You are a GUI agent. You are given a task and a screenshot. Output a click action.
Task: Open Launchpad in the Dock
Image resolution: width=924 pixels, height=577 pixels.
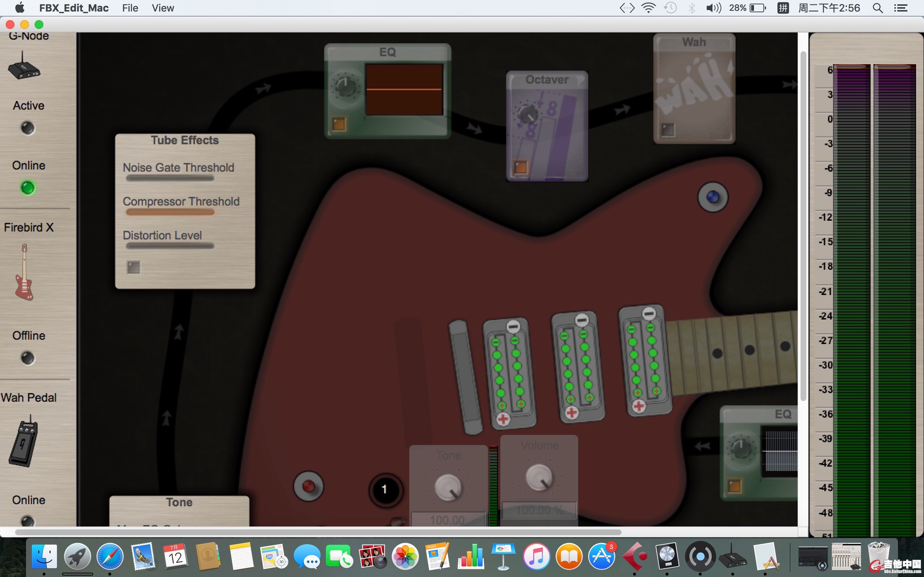pyautogui.click(x=78, y=557)
